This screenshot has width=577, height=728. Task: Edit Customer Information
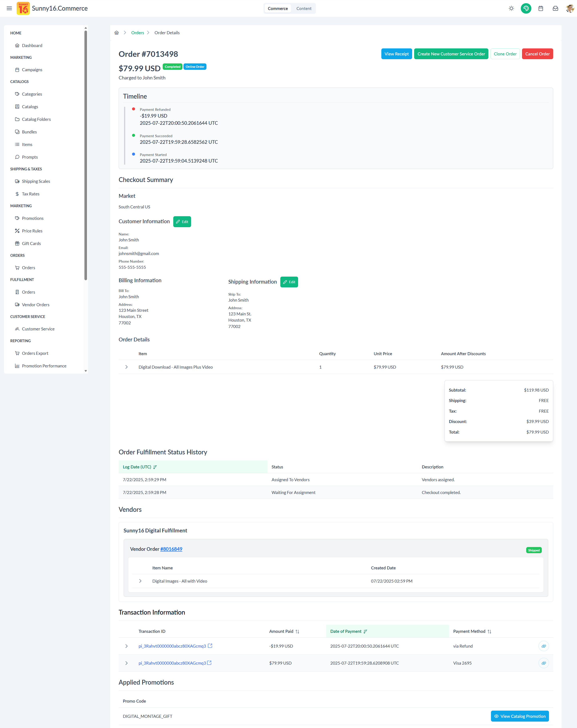click(182, 222)
